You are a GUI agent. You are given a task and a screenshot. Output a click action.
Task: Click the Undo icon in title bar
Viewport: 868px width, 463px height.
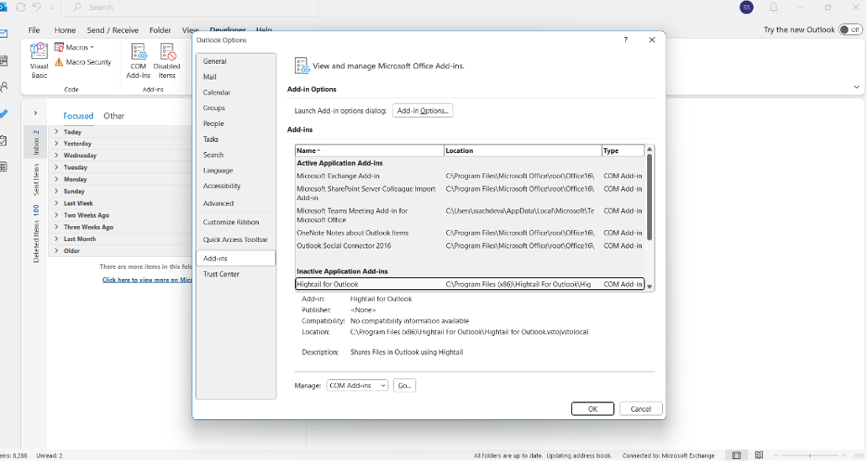coord(37,8)
